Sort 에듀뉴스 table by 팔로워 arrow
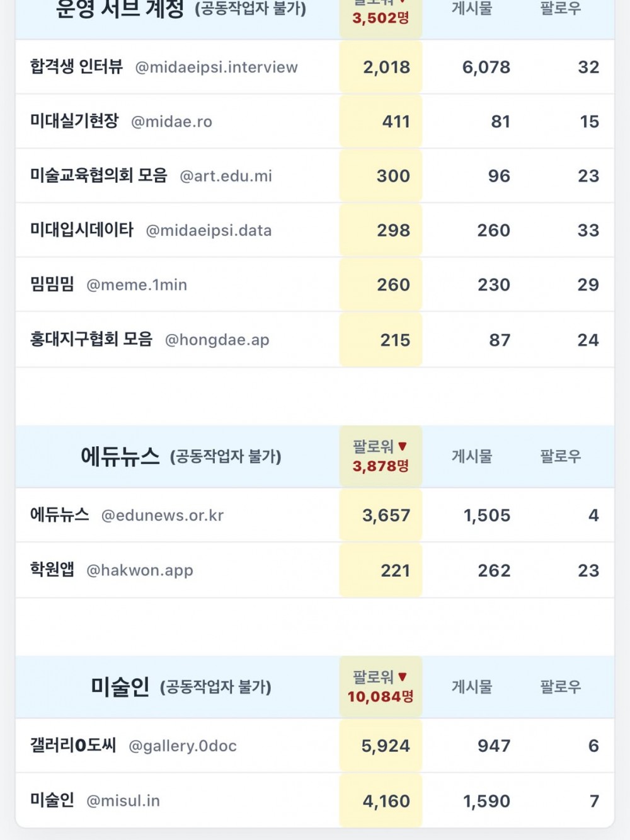 click(403, 446)
